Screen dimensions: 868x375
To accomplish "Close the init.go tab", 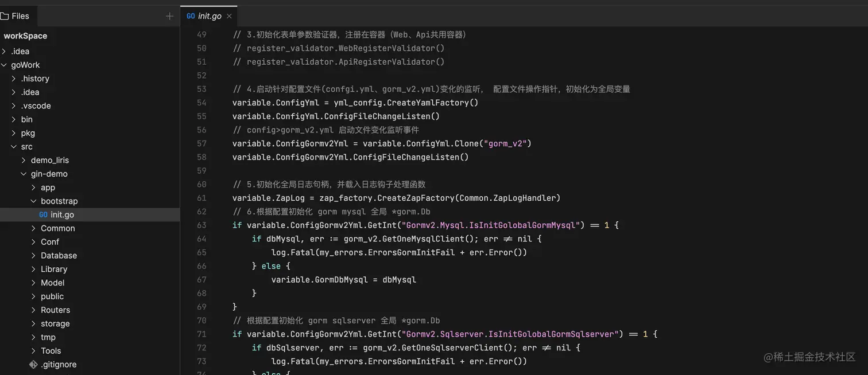I will click(229, 16).
